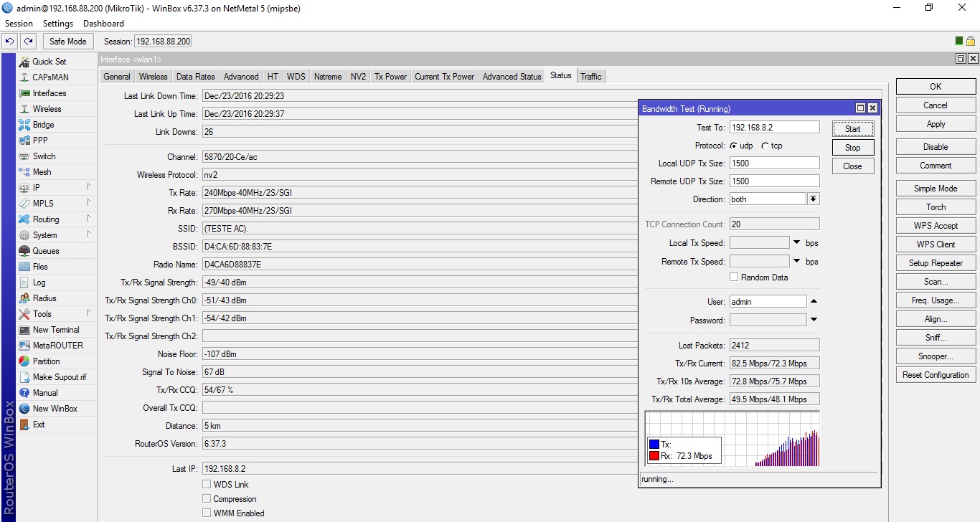Click the Redo arrow in toolbar

27,42
